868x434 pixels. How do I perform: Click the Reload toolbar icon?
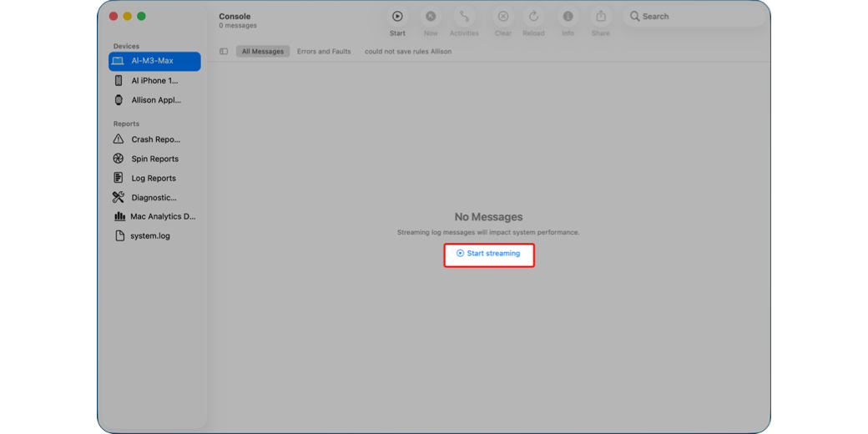point(533,17)
